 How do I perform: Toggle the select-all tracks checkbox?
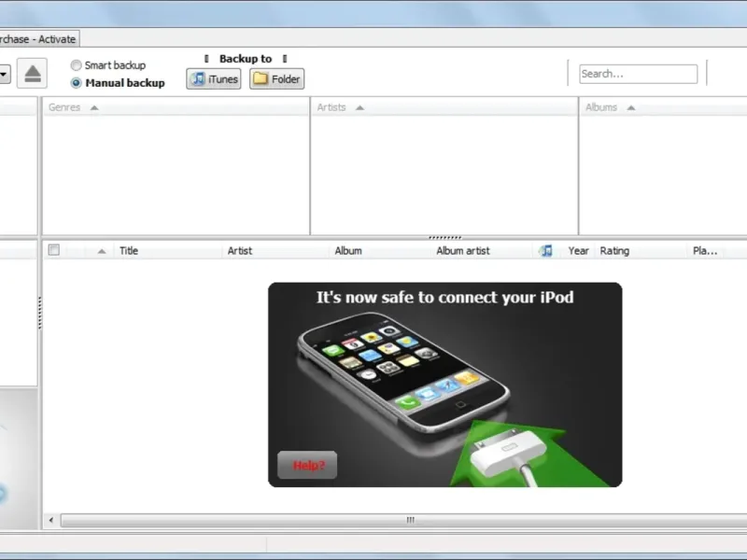tap(54, 250)
